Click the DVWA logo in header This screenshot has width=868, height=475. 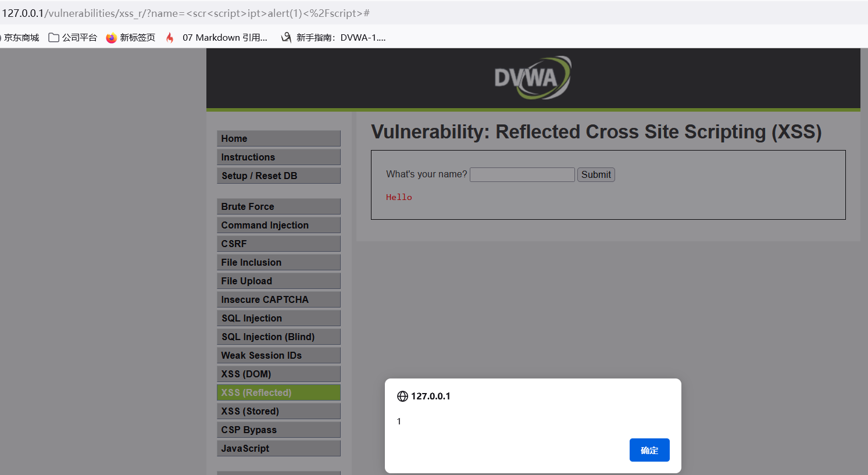[533, 77]
